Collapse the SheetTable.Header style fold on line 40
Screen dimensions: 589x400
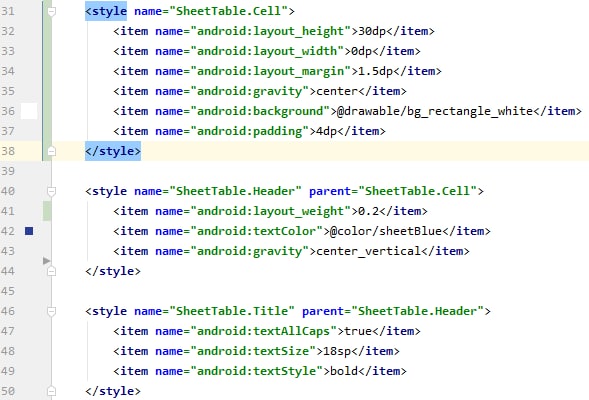pyautogui.click(x=51, y=192)
